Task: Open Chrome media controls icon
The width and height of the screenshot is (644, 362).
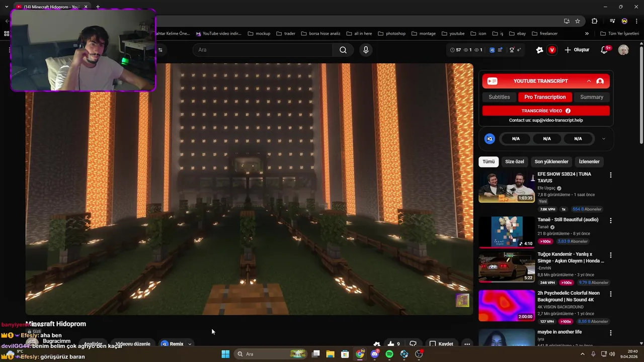Action: [612, 21]
